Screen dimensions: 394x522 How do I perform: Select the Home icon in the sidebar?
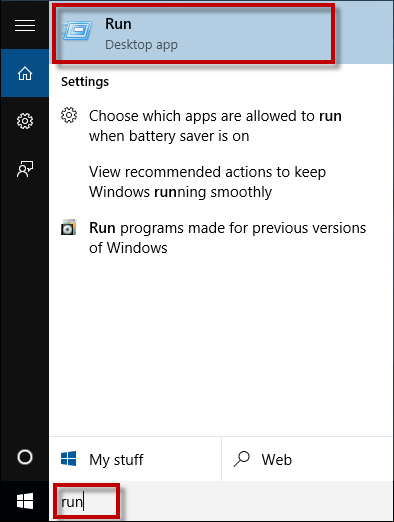pos(25,73)
